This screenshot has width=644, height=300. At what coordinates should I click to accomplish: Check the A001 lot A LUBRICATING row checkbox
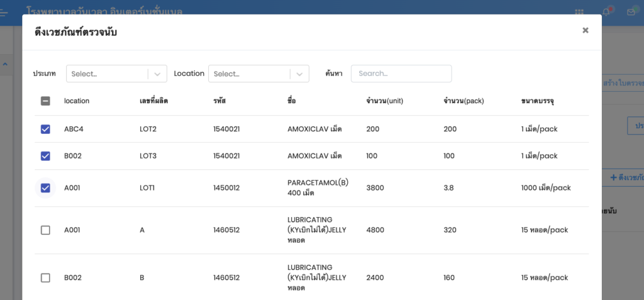45,230
